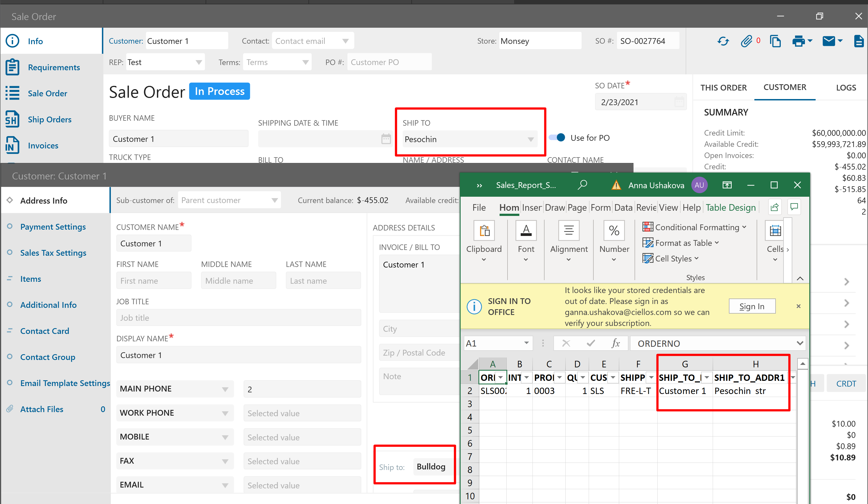Open the SO Date calendar picker
Viewport: 868px width, 504px height.
pos(679,102)
